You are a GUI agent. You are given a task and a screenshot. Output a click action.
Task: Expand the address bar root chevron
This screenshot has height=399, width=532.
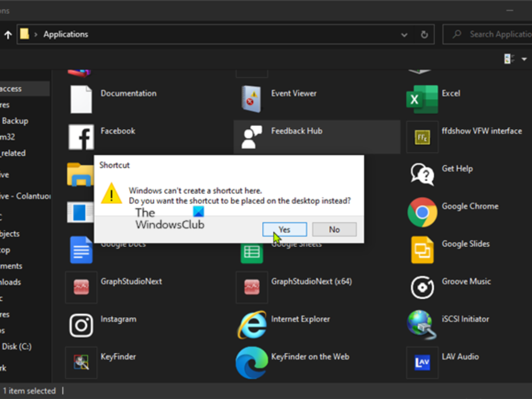pos(36,34)
